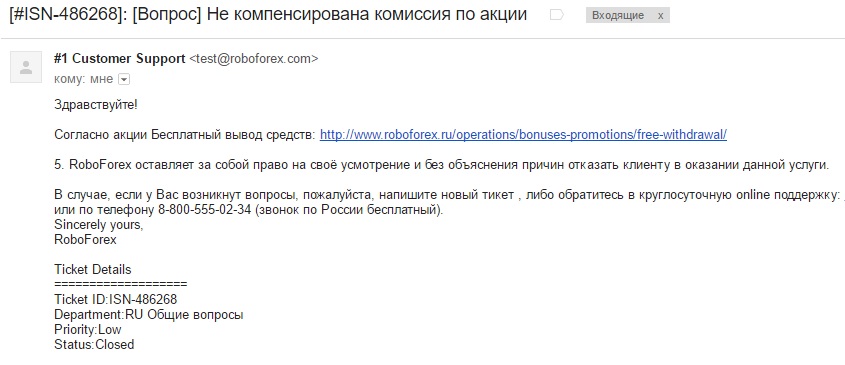This screenshot has height=365, width=845.
Task: Click the 'Sincerely yours,' line
Action: pos(99,225)
